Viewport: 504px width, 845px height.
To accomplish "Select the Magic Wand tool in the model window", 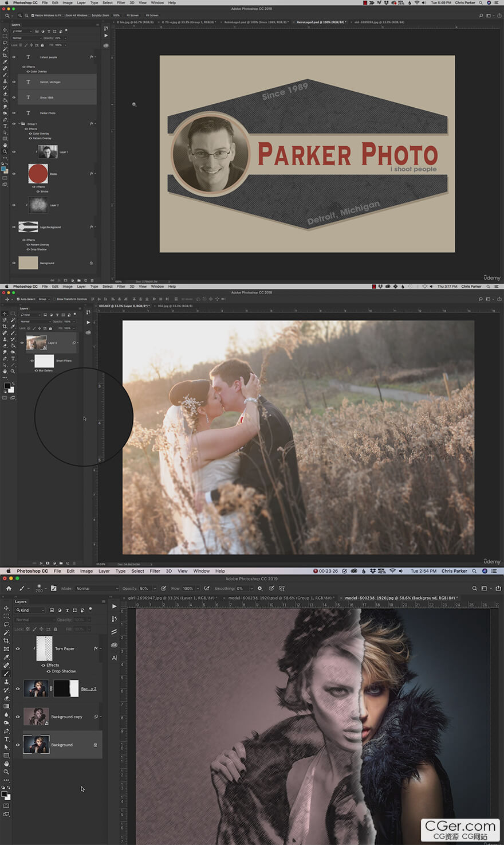I will coord(6,632).
